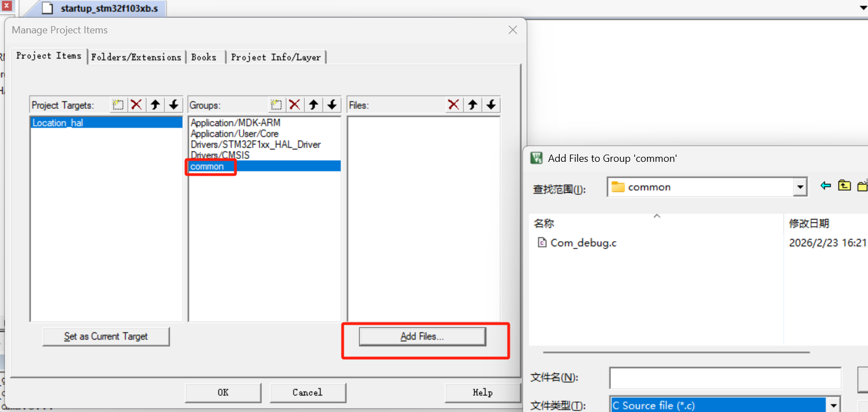Switch to the Books tab
The image size is (868, 412).
(x=204, y=57)
